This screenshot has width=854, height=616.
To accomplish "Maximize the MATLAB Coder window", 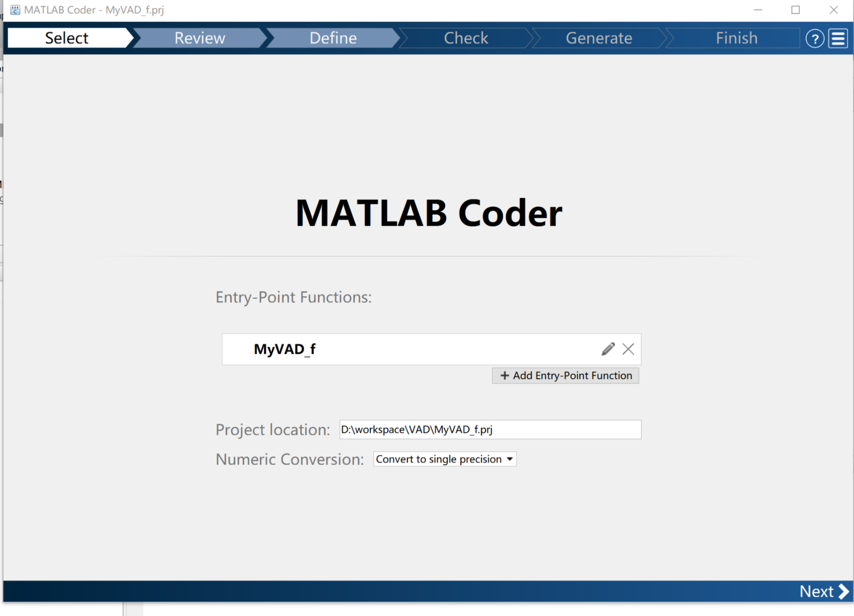I will [796, 10].
